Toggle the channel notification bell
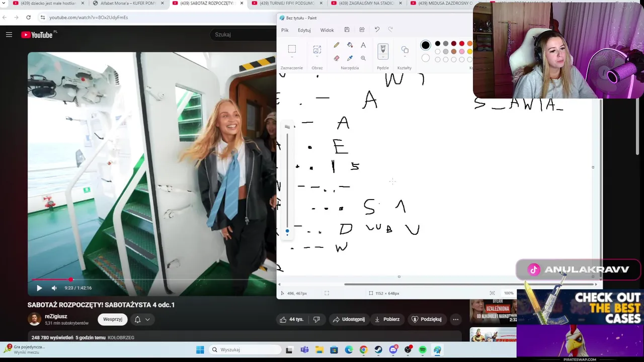Image resolution: width=644 pixels, height=362 pixels. [x=137, y=319]
